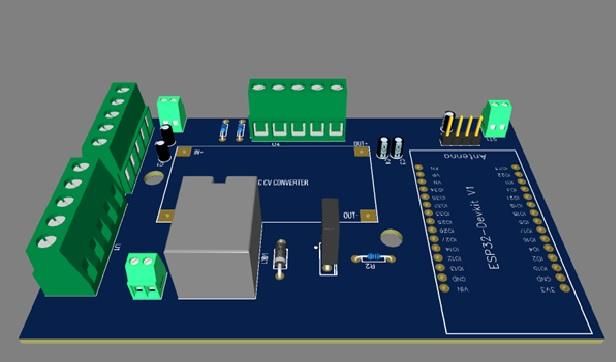Viewport: 616px width, 362px height.
Task: Select the mounting hole behind the relay's left corner
Action: tap(154, 178)
